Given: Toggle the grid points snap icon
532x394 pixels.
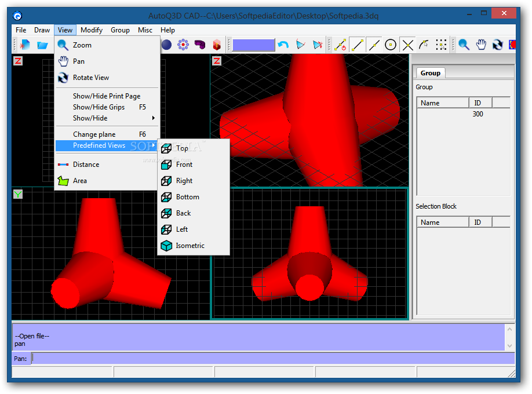Looking at the screenshot, I should tap(441, 45).
